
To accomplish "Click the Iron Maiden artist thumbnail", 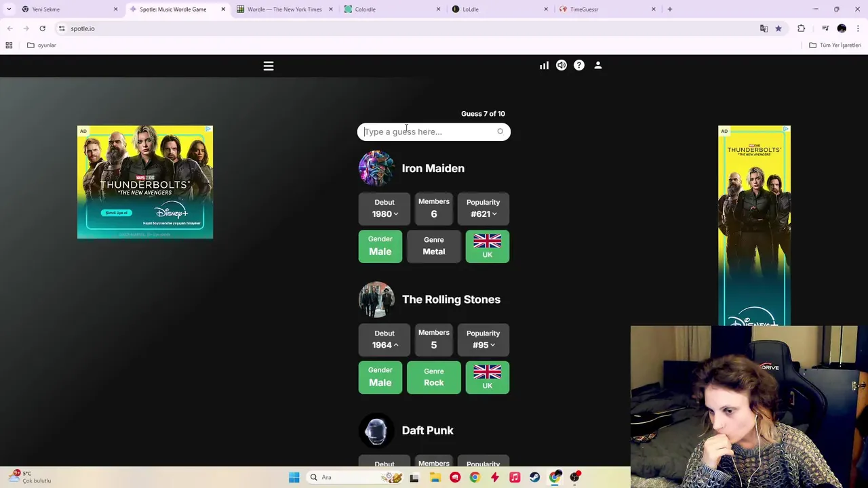I will click(376, 168).
